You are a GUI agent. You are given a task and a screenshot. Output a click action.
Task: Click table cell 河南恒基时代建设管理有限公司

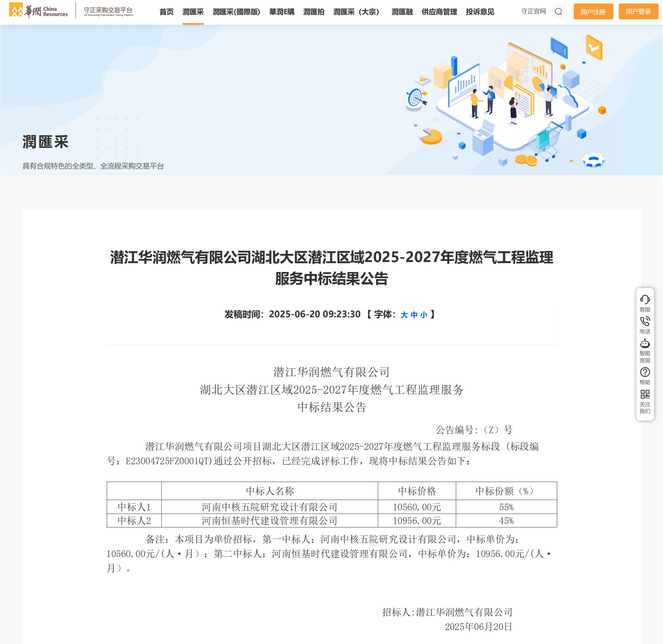[270, 520]
